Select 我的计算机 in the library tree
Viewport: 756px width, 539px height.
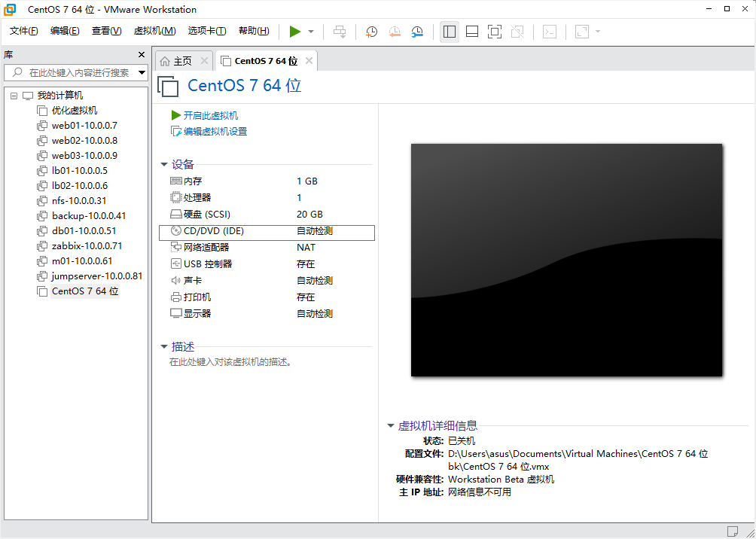click(60, 96)
